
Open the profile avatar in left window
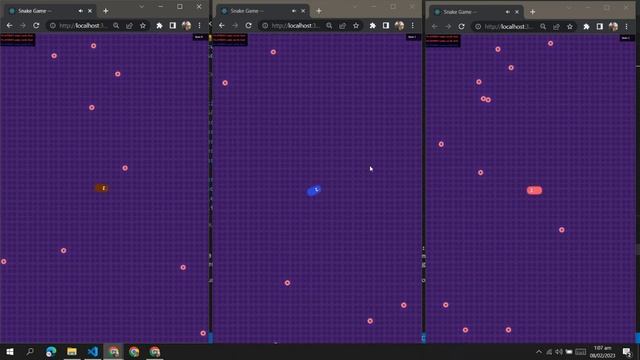point(187,25)
